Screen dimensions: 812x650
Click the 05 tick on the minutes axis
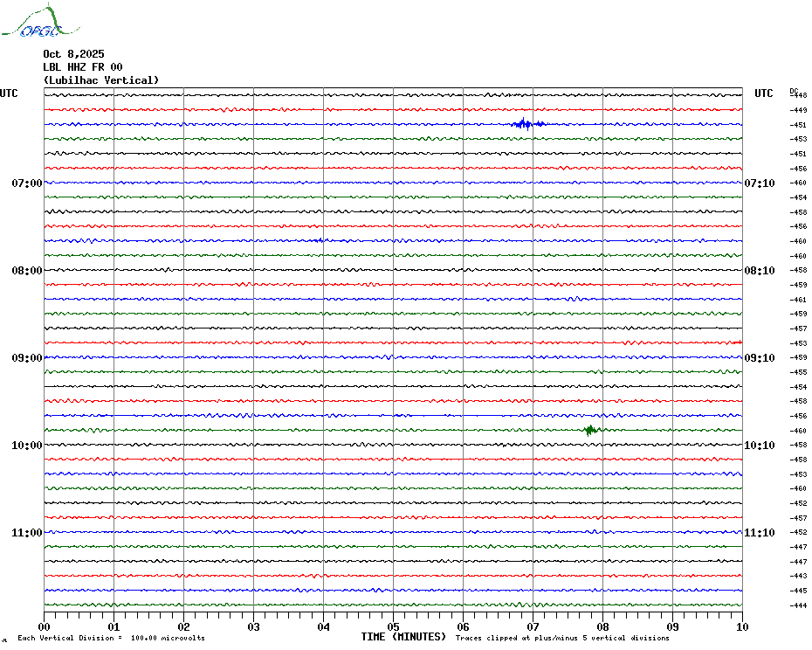[x=393, y=626]
